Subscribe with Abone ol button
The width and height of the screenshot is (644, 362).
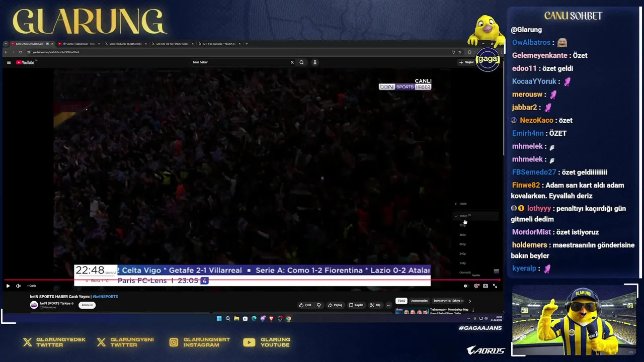pyautogui.click(x=87, y=305)
